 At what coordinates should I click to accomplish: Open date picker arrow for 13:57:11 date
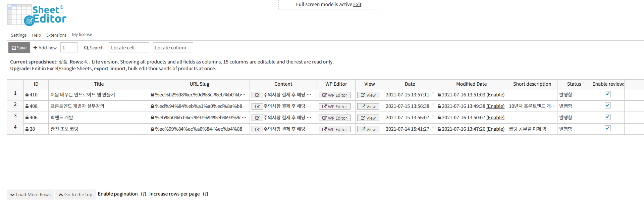[433, 93]
